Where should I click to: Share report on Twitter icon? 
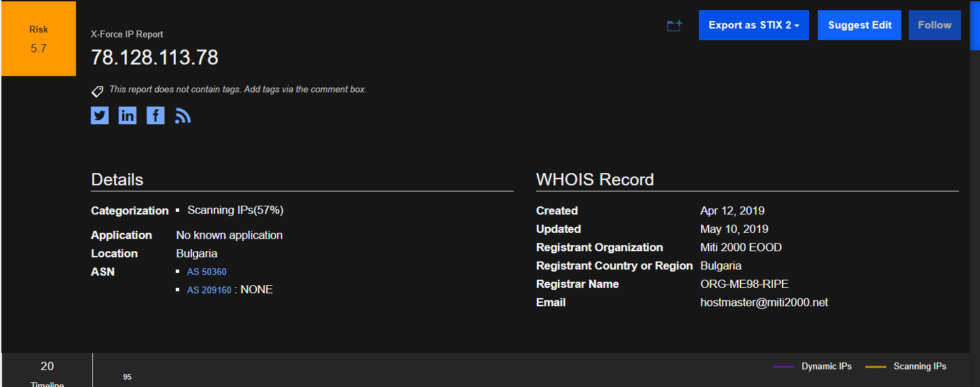coord(100,115)
